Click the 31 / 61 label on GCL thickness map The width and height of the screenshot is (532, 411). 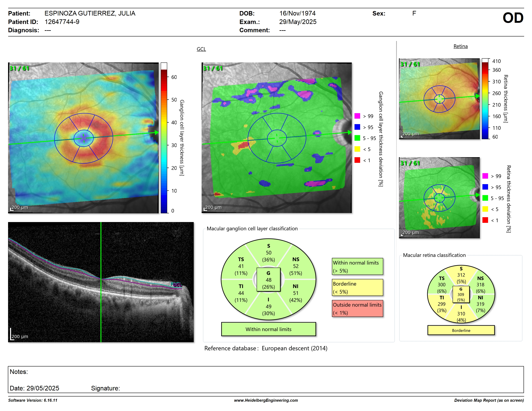(19, 68)
